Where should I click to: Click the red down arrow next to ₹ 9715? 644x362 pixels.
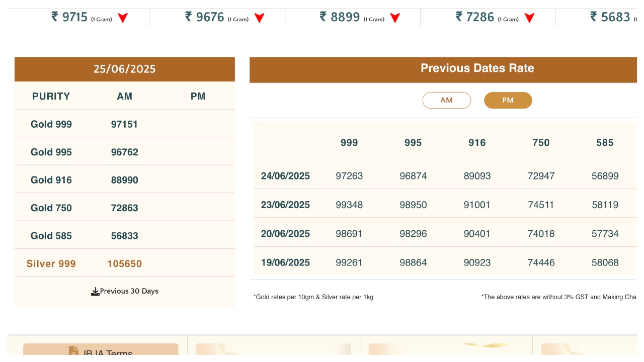[123, 18]
